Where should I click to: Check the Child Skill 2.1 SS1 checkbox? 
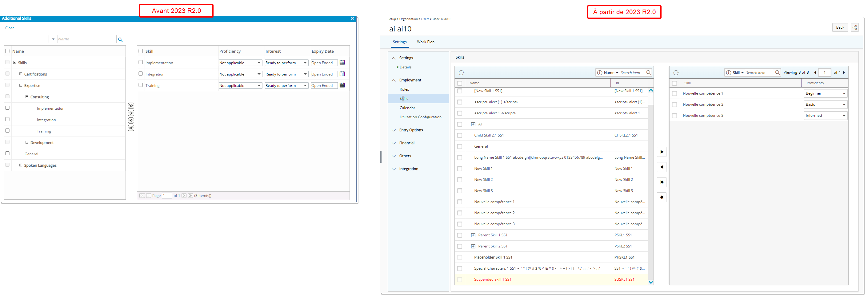pos(460,135)
